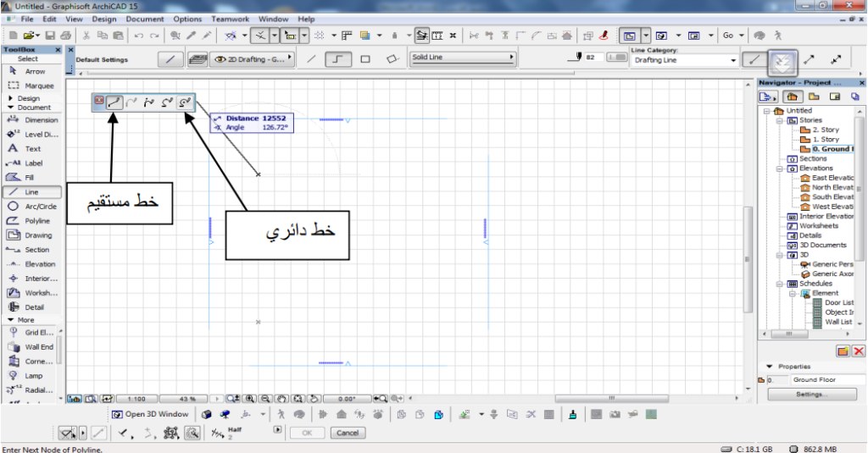Select the Wall End tool
This screenshot has width=868, height=453.
[31, 347]
